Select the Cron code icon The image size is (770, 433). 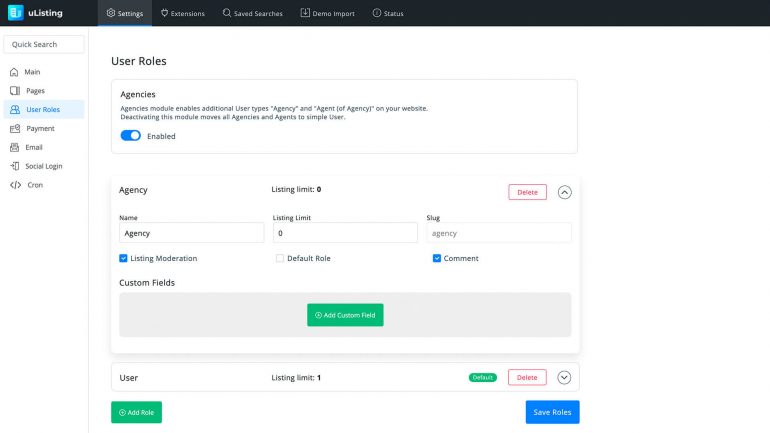(x=16, y=185)
